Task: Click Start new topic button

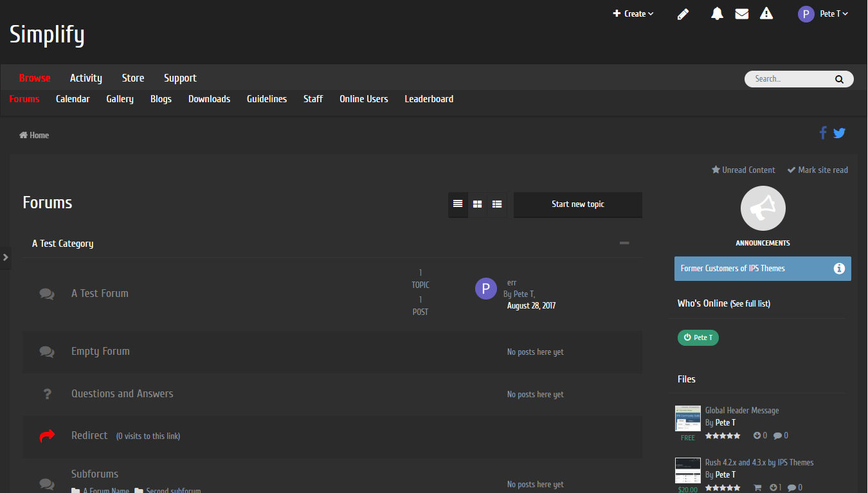Action: (578, 204)
